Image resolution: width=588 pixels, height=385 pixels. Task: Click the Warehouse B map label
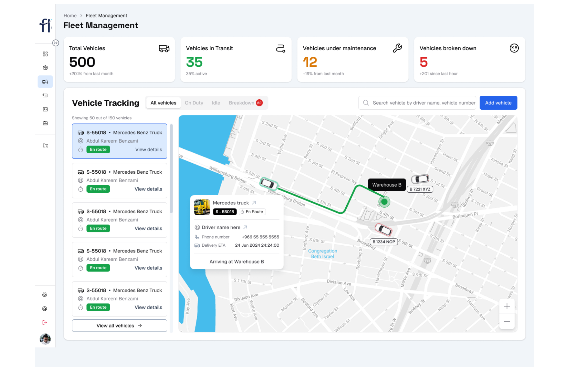pyautogui.click(x=387, y=185)
